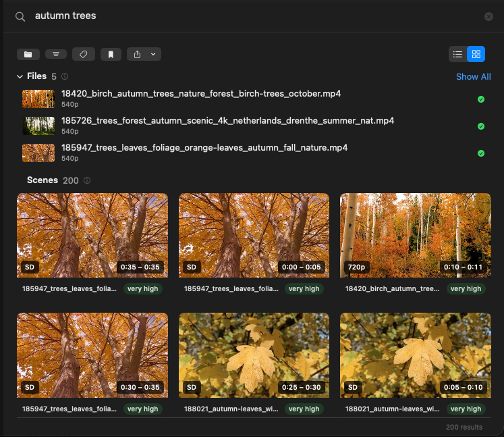Open scene thumbnail timed 0:10 – 0:11
The height and width of the screenshot is (437, 504).
pyautogui.click(x=416, y=235)
